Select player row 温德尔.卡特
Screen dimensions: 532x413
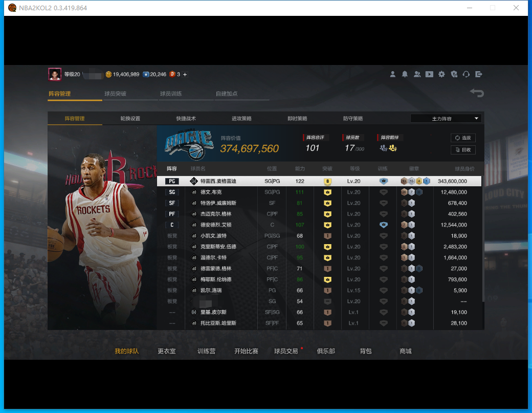[319, 257]
